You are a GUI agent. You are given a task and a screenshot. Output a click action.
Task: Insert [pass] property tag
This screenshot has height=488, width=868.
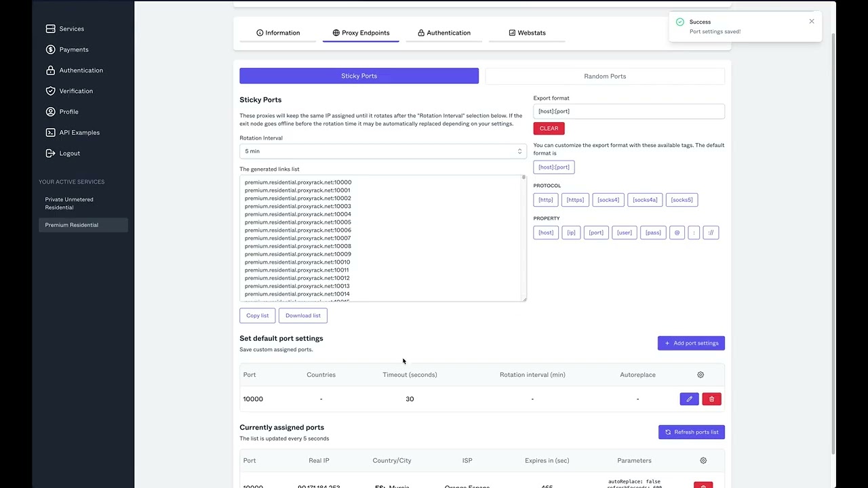653,232
